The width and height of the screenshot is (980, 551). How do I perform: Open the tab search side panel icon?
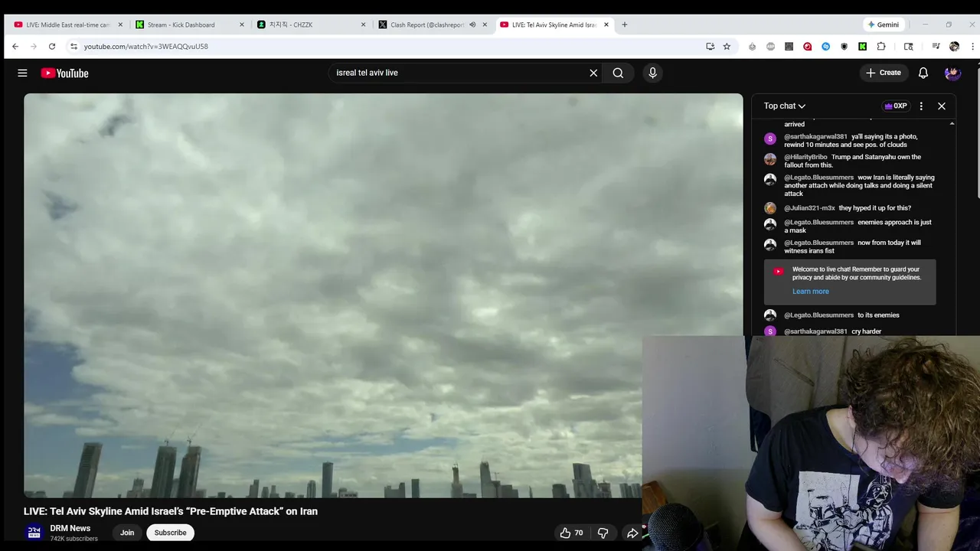point(909,46)
